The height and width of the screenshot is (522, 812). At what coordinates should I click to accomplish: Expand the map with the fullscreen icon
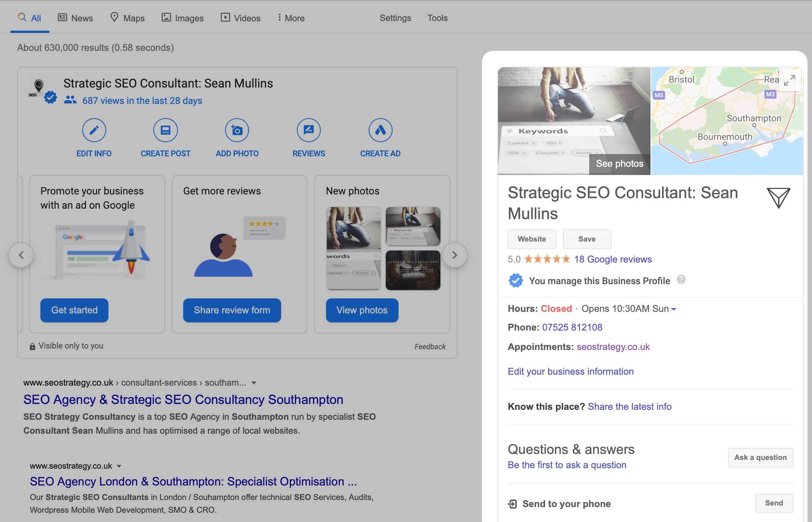coord(789,80)
